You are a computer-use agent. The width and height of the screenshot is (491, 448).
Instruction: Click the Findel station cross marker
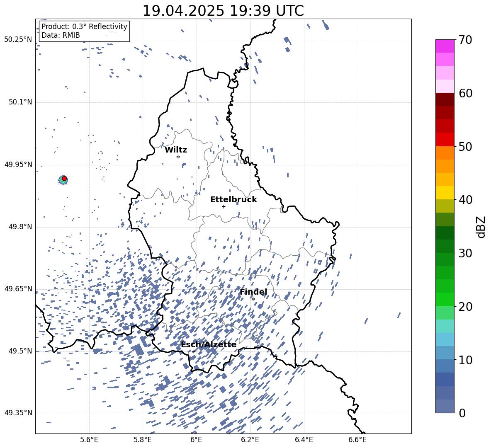(x=253, y=299)
